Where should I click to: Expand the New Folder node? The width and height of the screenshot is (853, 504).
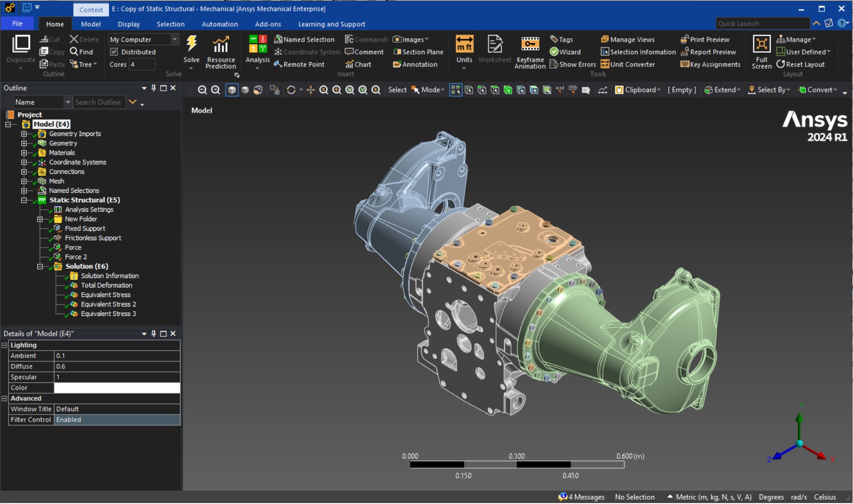tap(40, 219)
